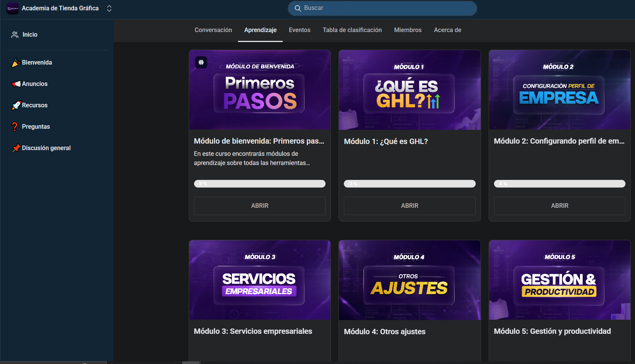
Task: Open the Gestión & Productividad thumbnail
Action: (560, 280)
